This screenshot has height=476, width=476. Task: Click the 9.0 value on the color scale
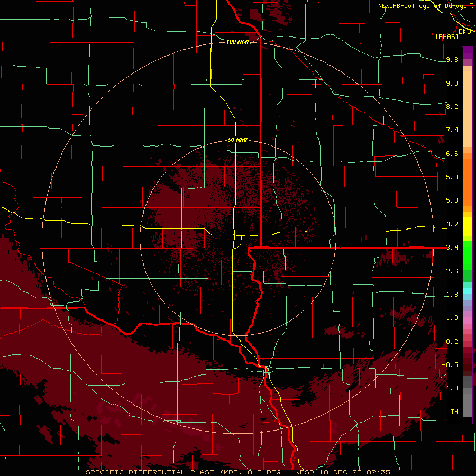(452, 83)
